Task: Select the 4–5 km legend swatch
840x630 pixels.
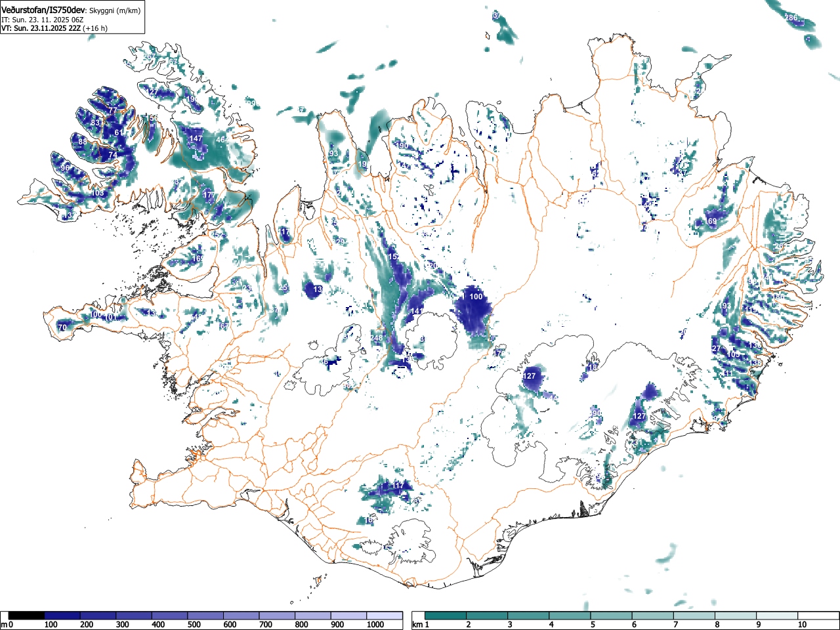Action: (x=570, y=616)
